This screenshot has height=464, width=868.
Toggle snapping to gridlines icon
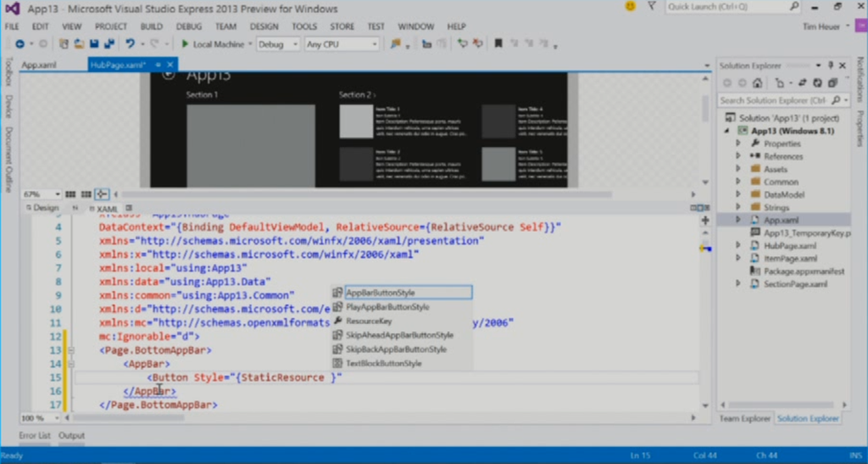click(x=86, y=194)
